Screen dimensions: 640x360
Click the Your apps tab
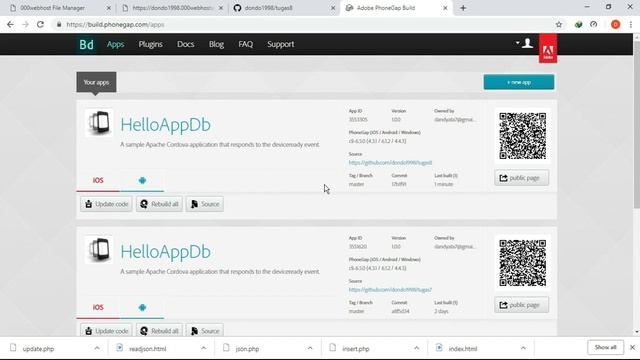click(x=96, y=82)
